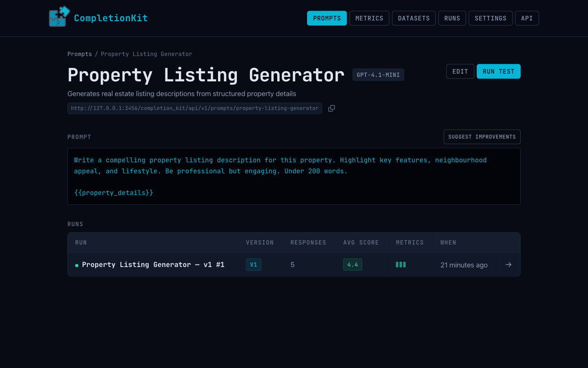Click the API endpoint URL field
The width and height of the screenshot is (588, 368).
click(195, 108)
